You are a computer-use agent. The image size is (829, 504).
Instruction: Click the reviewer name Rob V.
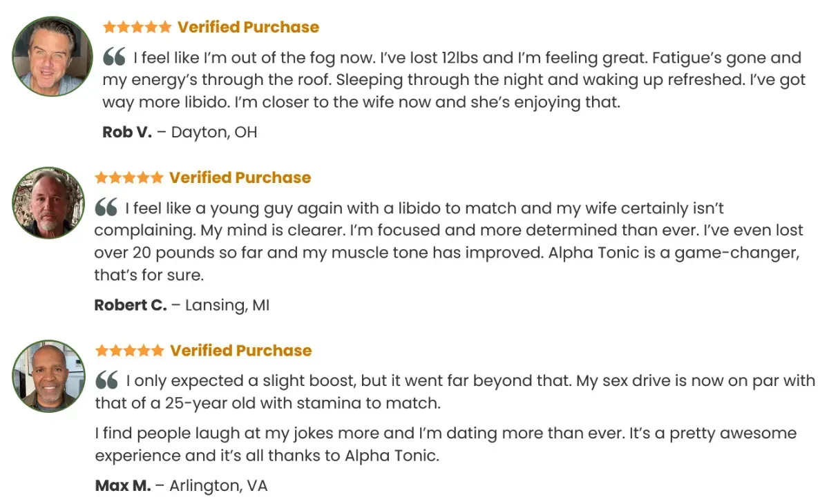click(x=126, y=132)
